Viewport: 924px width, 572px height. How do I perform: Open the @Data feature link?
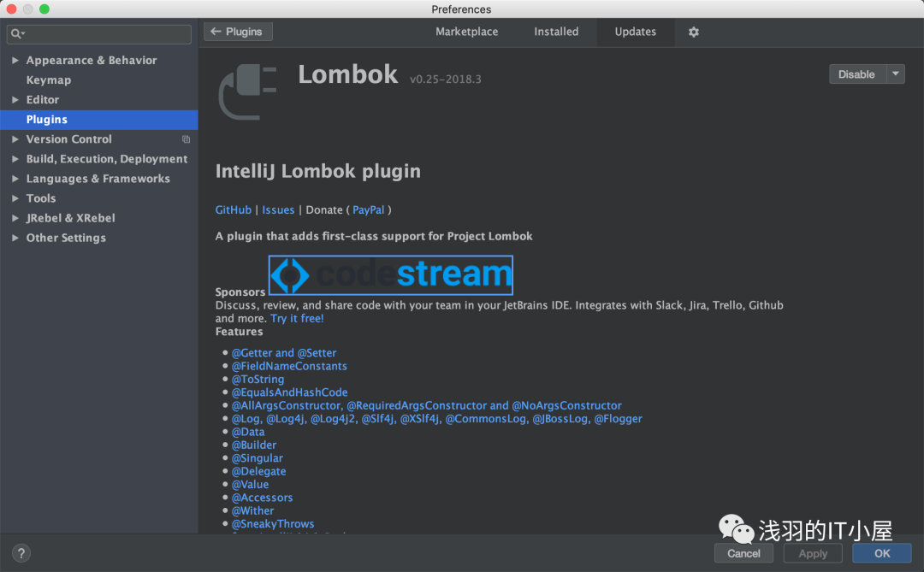pyautogui.click(x=248, y=432)
